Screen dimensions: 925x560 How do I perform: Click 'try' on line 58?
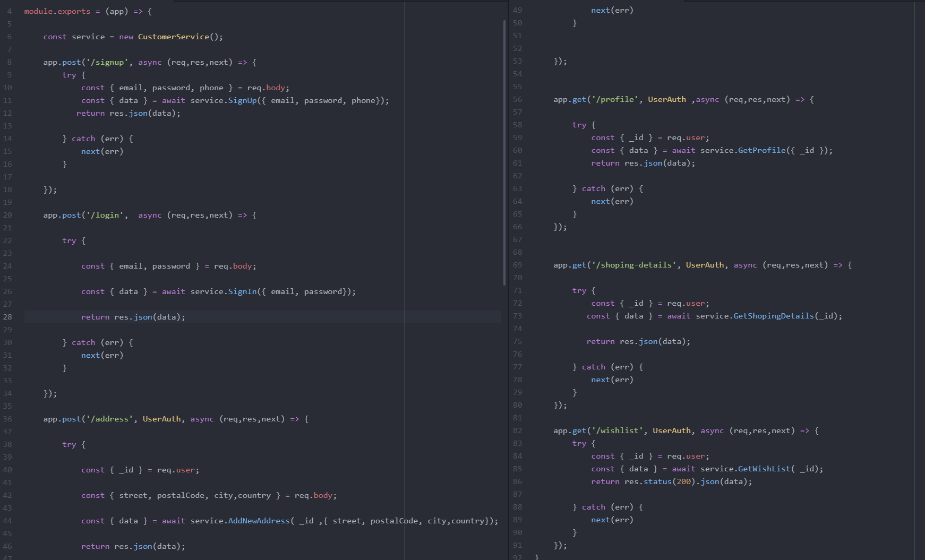click(579, 125)
